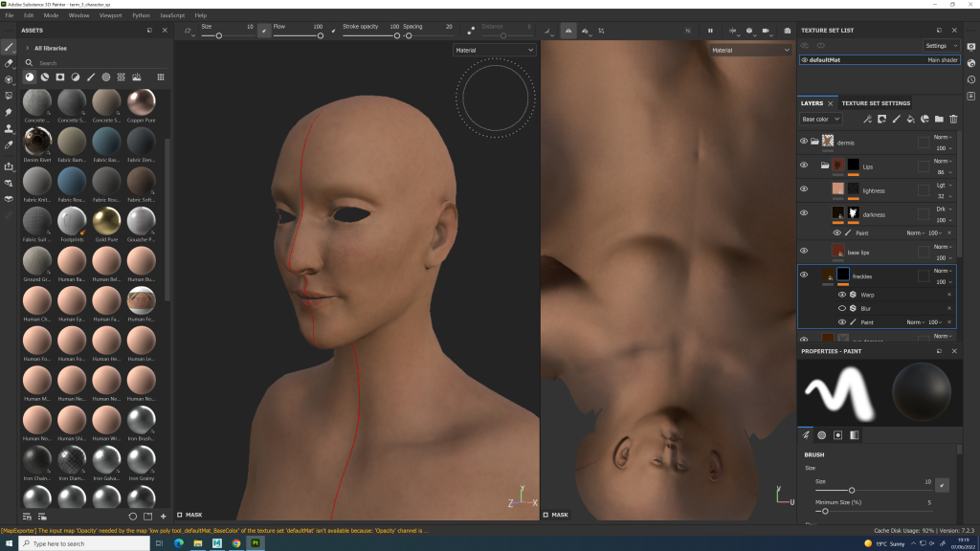Switch to Texture Set Settings tab
The image size is (980, 551).
(876, 103)
